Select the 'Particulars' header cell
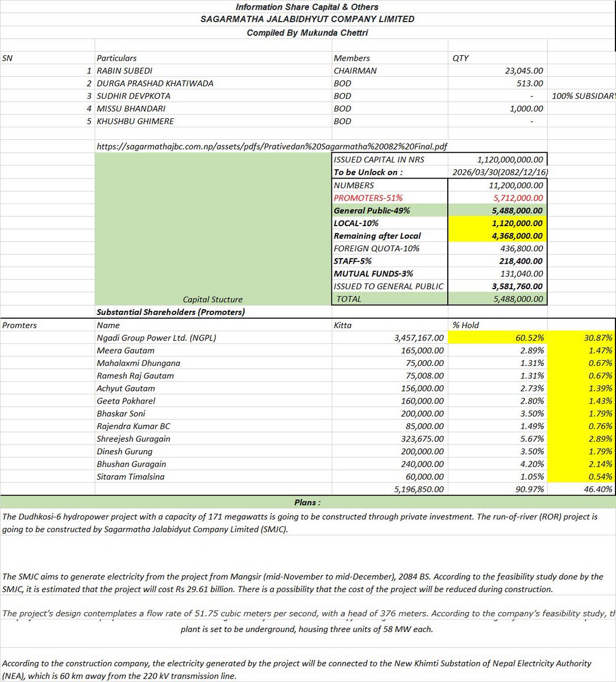616x682 pixels. point(213,58)
